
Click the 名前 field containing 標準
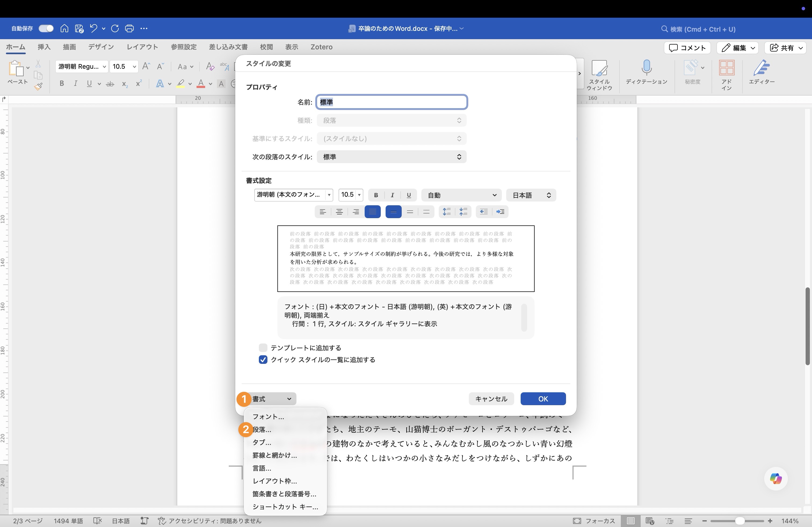[392, 102]
